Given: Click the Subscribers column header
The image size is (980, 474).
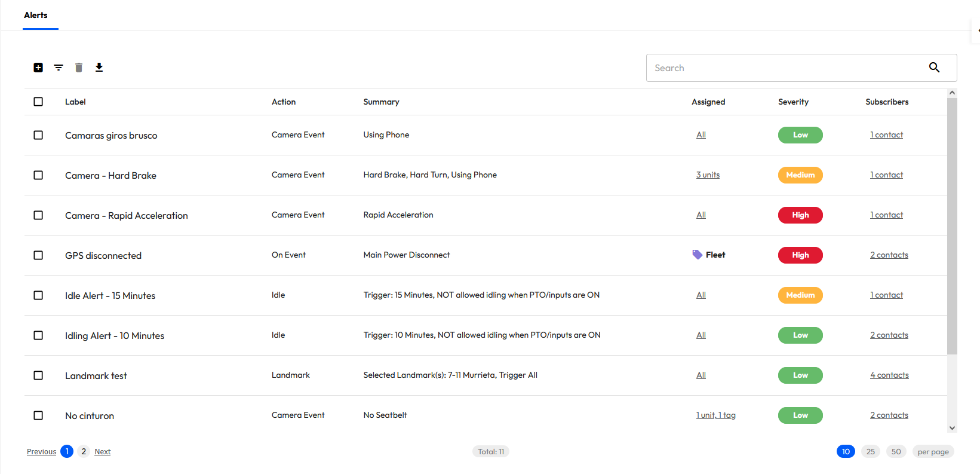Looking at the screenshot, I should [x=887, y=102].
